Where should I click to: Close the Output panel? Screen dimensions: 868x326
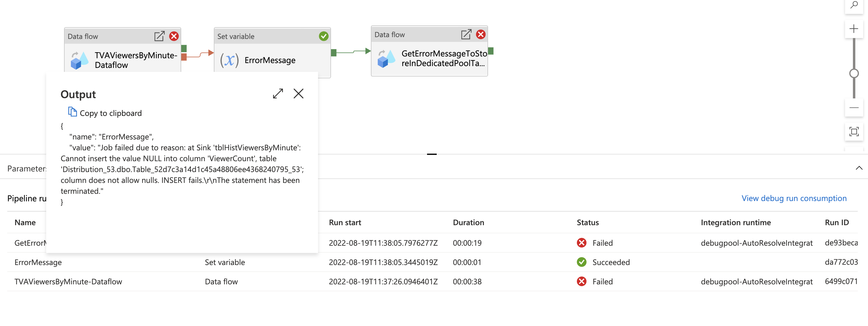coord(299,93)
